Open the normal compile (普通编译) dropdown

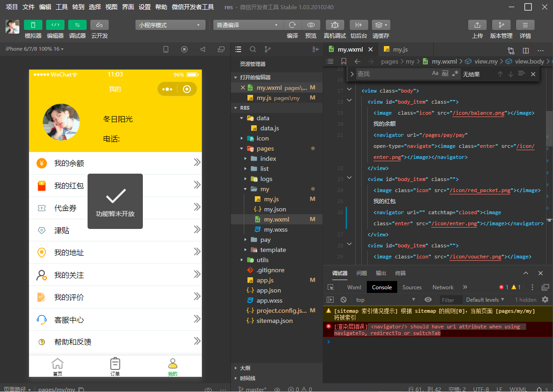248,25
